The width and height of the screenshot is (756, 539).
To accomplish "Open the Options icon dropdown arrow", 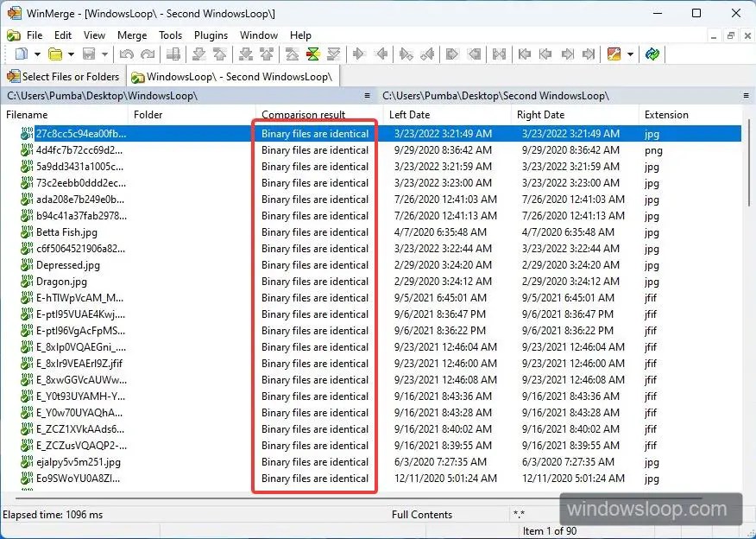I will pyautogui.click(x=630, y=54).
